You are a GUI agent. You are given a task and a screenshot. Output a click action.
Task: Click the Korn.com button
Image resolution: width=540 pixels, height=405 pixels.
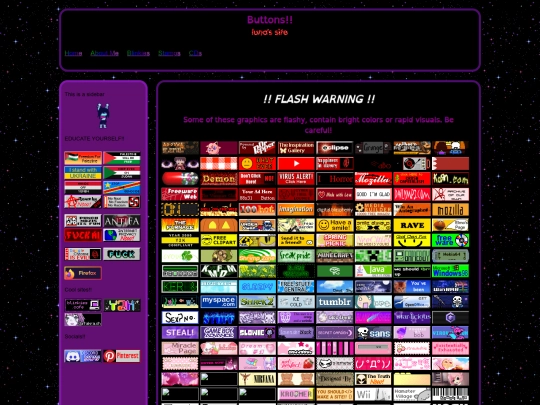[450, 179]
